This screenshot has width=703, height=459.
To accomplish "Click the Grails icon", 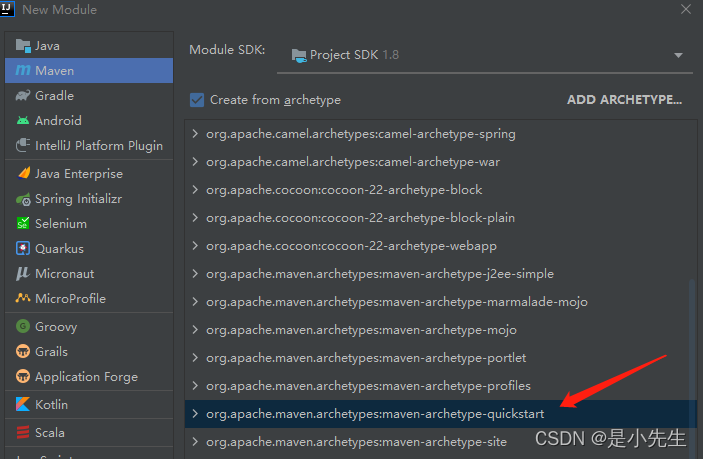I will point(23,351).
